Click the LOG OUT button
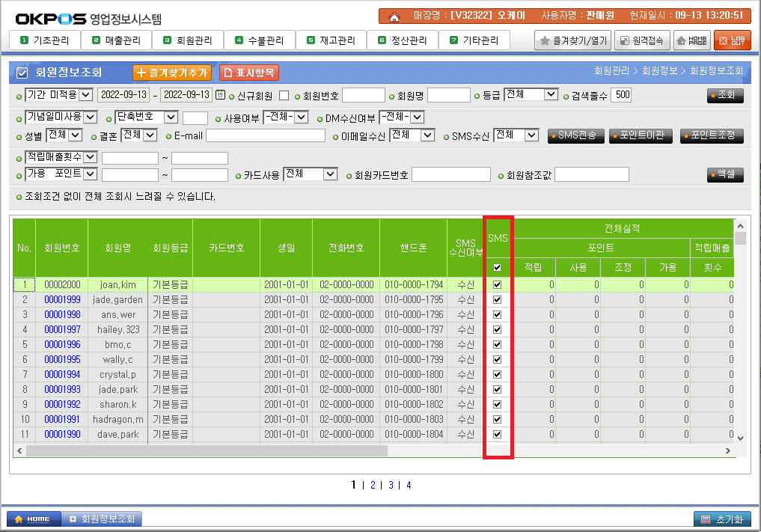This screenshot has height=532, width=761. (x=733, y=40)
